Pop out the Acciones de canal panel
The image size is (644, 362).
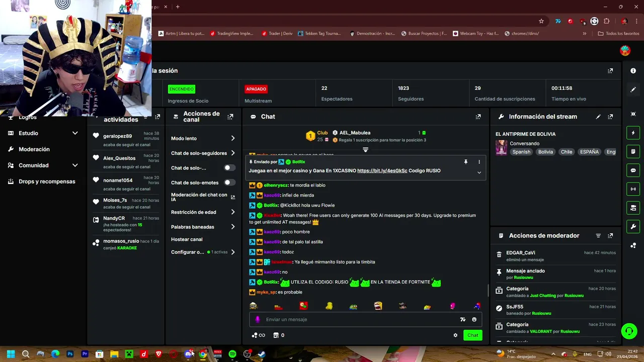click(x=230, y=117)
